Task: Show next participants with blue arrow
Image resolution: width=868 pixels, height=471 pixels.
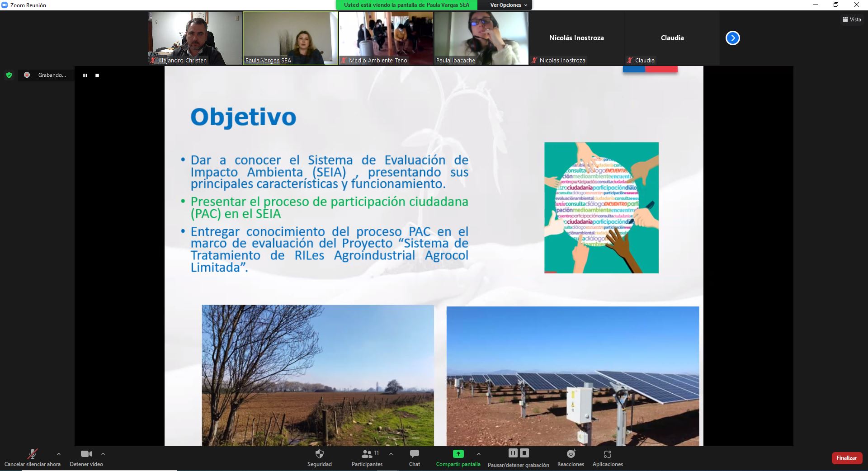Action: coord(732,38)
